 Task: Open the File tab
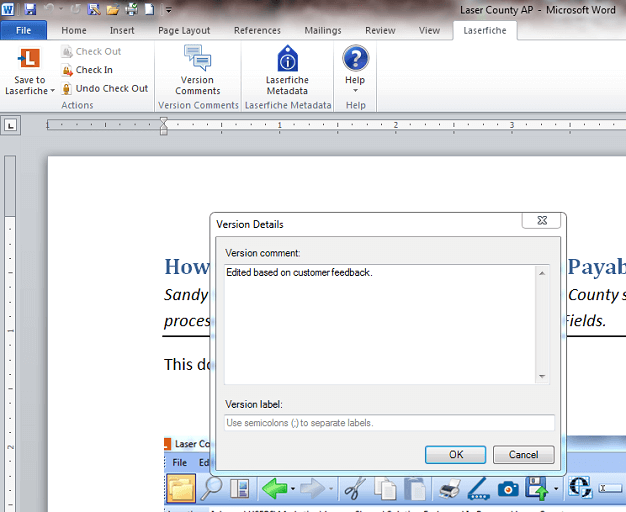click(24, 30)
